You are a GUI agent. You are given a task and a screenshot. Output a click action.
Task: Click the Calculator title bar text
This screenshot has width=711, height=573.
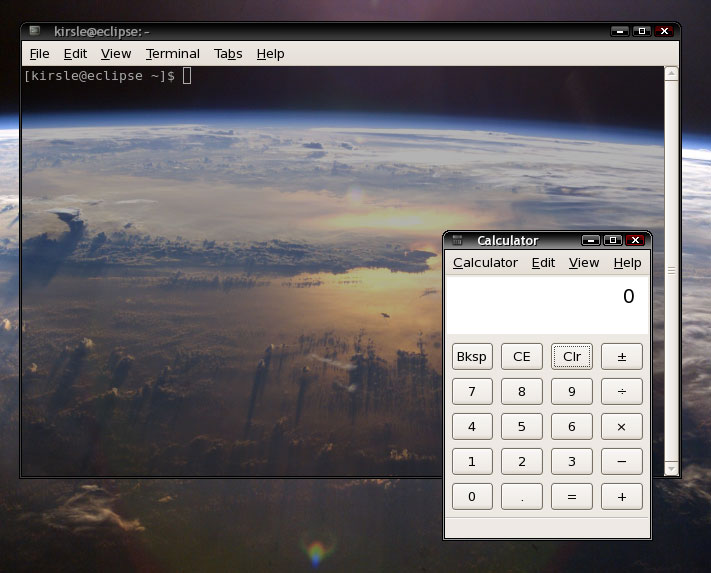click(507, 240)
